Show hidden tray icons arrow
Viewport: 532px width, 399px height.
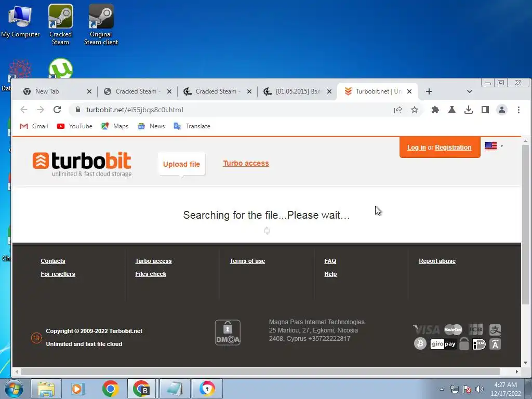coord(442,389)
